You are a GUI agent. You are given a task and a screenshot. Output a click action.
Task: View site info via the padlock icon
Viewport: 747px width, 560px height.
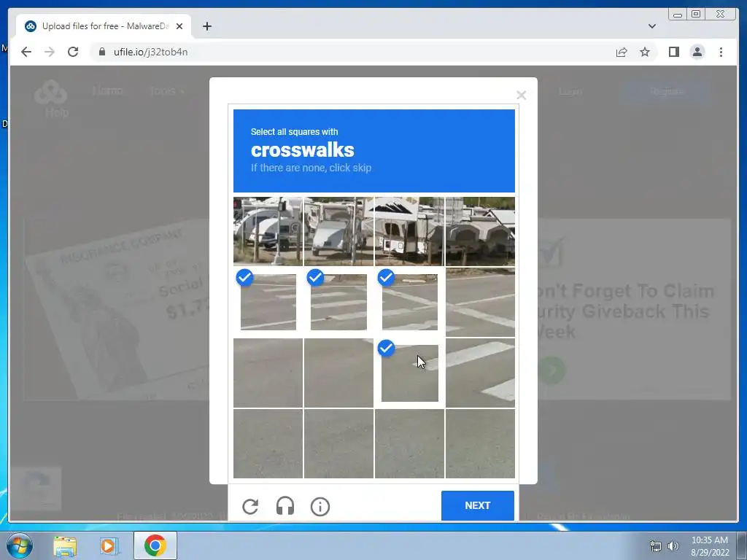tap(102, 52)
